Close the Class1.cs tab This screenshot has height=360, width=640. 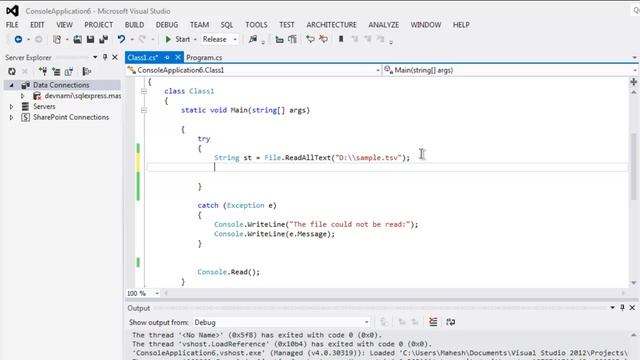(178, 58)
